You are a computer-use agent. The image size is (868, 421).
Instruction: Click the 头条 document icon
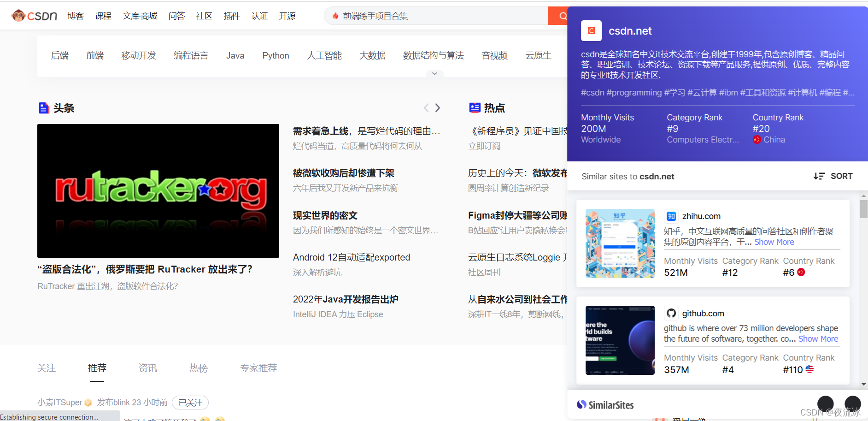click(44, 108)
